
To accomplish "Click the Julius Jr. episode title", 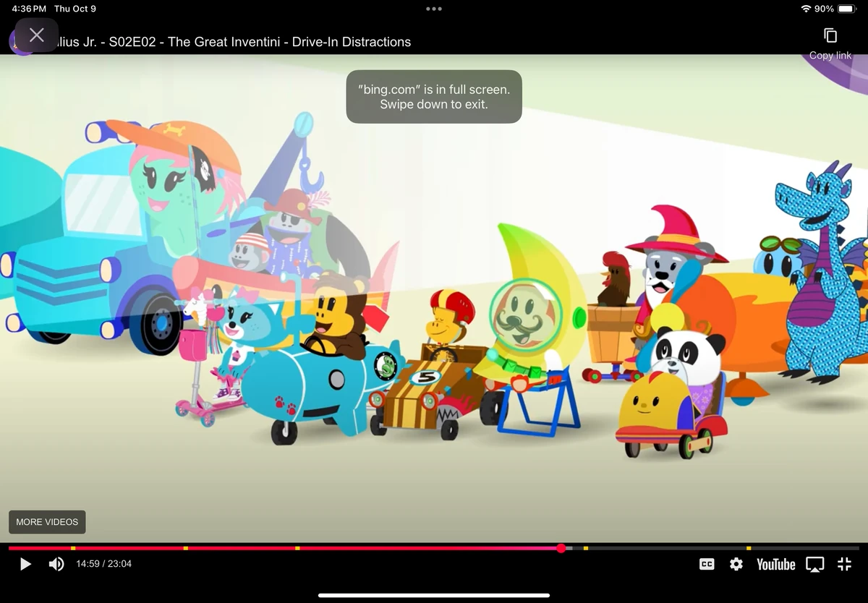I will click(x=233, y=42).
